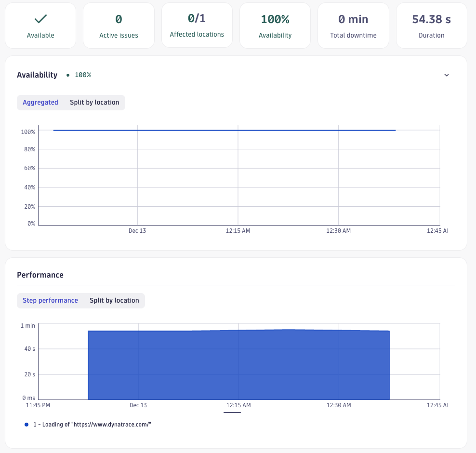Open the Step performance tab
This screenshot has width=476, height=453.
50,300
